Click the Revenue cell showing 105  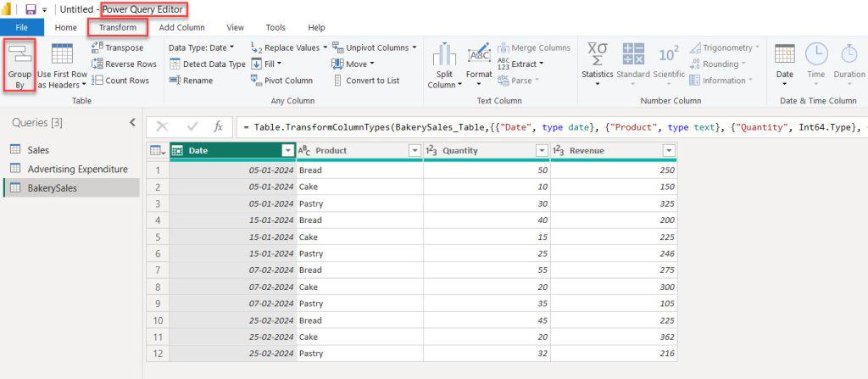click(x=614, y=303)
